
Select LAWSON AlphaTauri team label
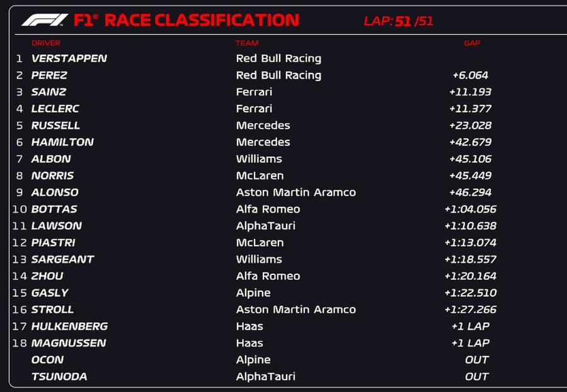tap(266, 226)
